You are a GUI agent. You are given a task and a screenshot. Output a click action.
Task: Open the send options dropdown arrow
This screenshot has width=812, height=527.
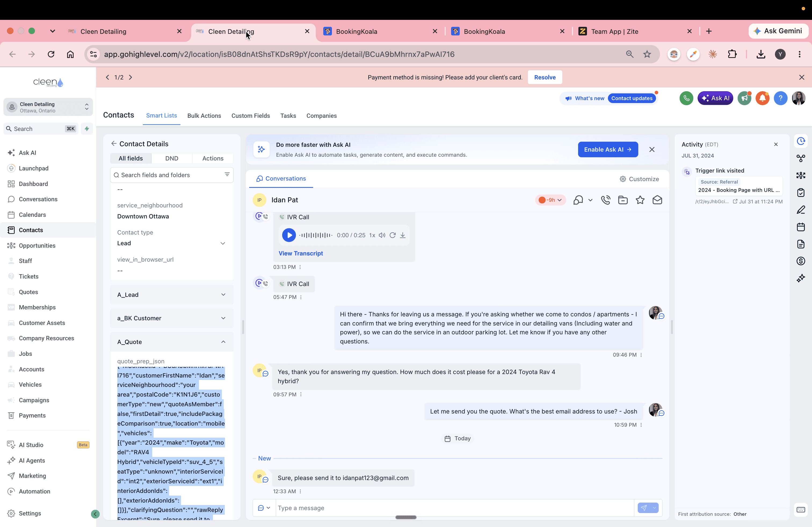pyautogui.click(x=654, y=508)
